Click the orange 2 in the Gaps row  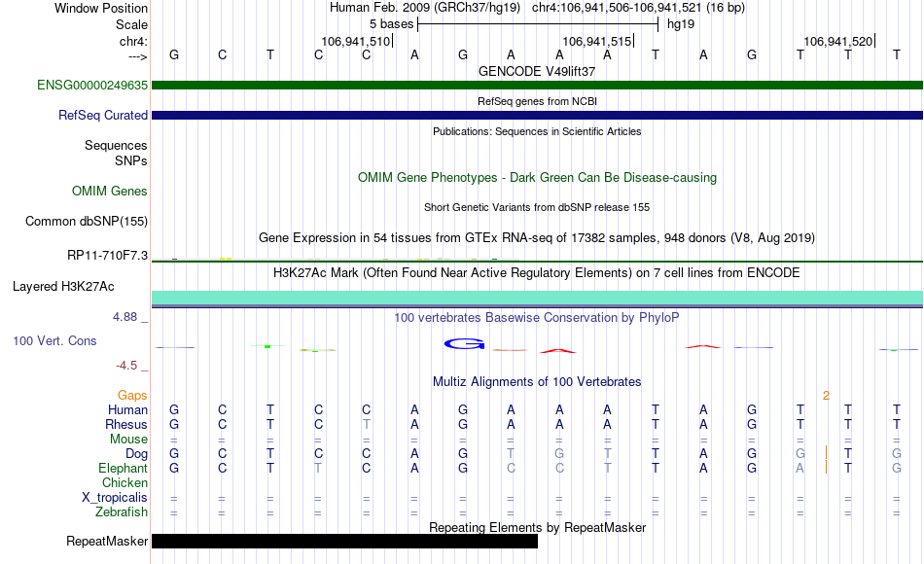click(826, 396)
